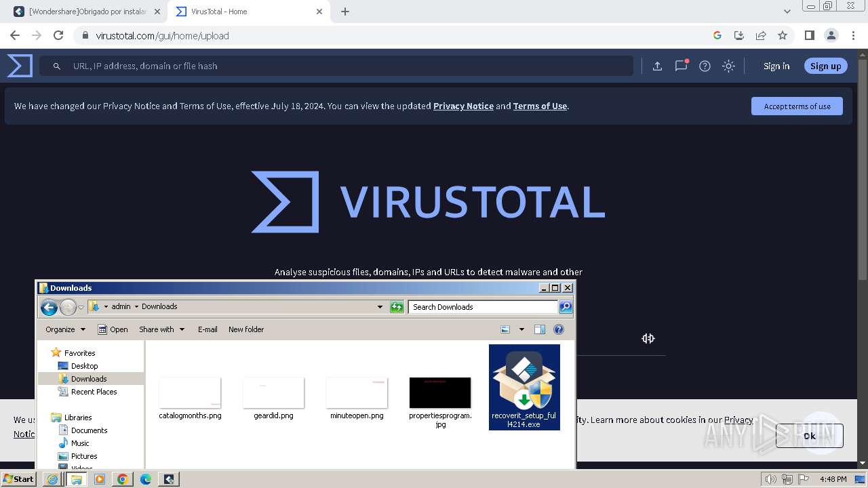
Task: Click the Explorer help icon
Action: pos(559,329)
